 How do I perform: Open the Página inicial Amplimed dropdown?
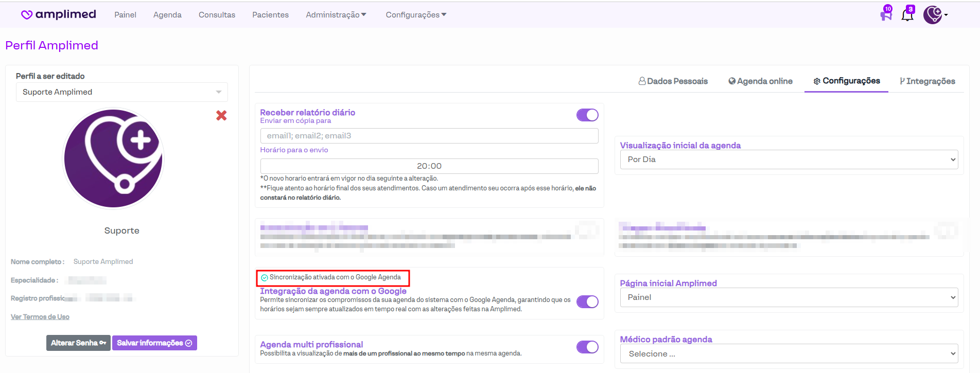(x=789, y=297)
